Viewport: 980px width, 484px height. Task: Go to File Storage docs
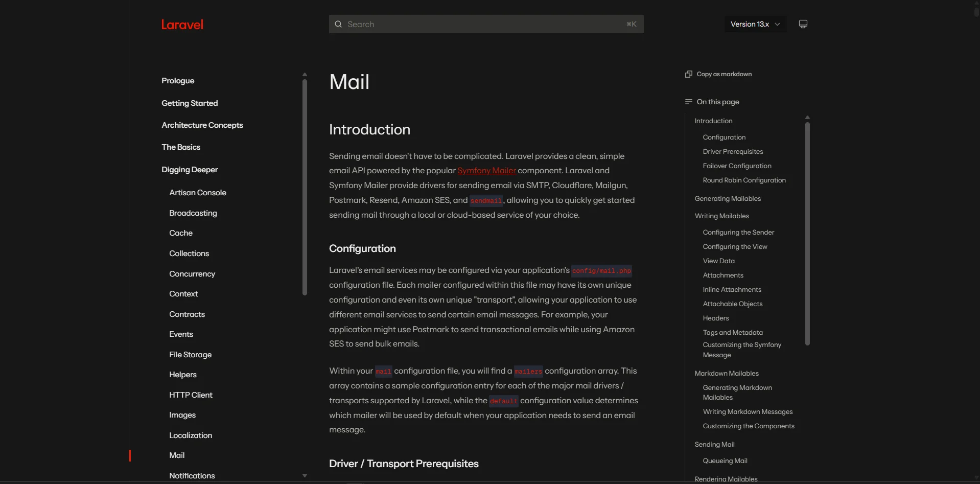tap(190, 355)
